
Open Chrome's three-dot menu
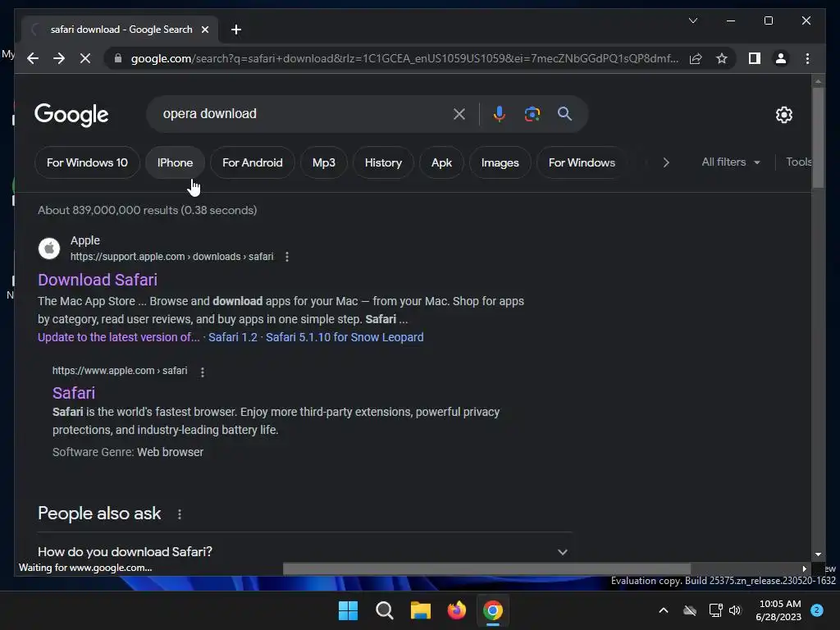pyautogui.click(x=807, y=58)
